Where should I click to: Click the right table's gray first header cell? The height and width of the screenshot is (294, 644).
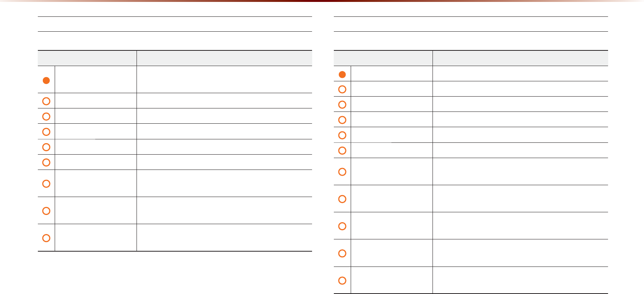coord(383,58)
